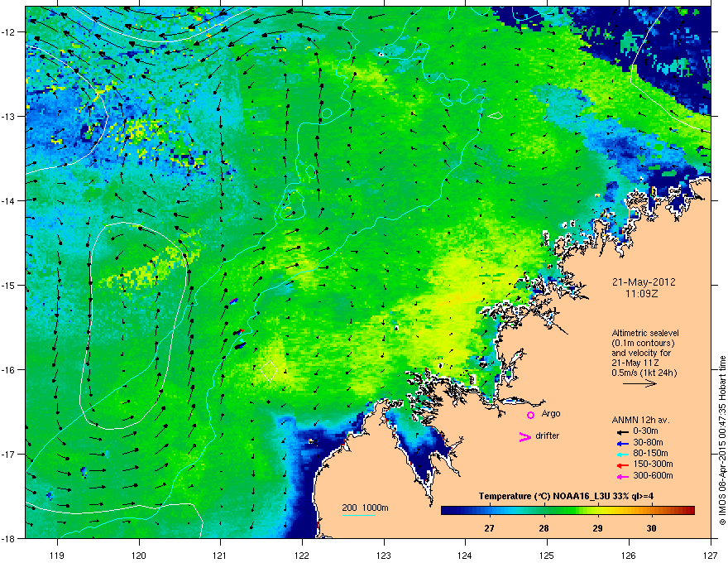Click the 'Argo' legend text
728x563 pixels.
click(x=551, y=413)
